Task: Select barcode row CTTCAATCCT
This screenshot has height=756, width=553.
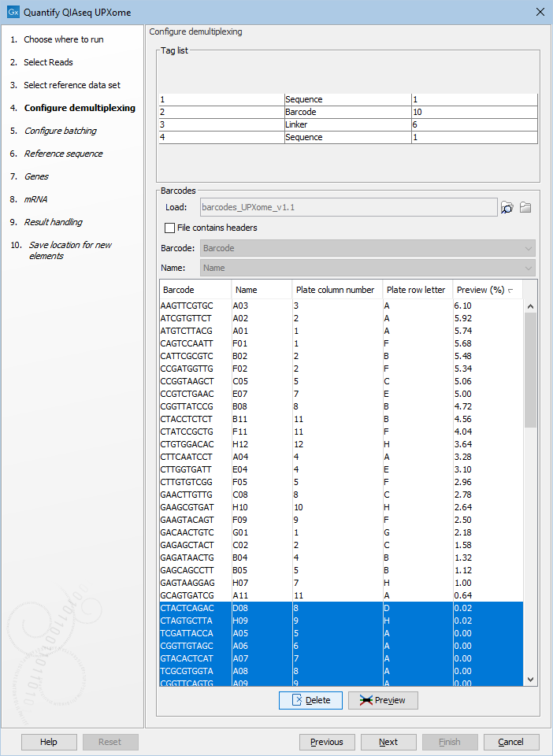Action: pos(341,457)
